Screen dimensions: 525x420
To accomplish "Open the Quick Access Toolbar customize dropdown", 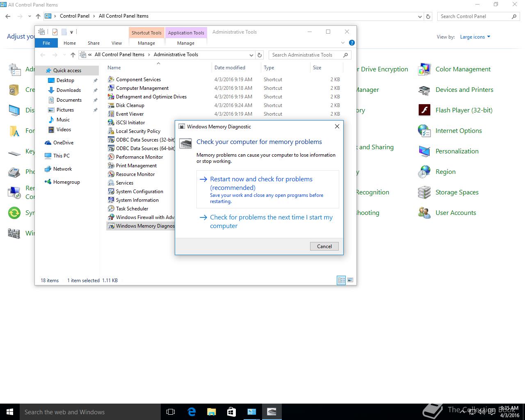I will point(71,32).
